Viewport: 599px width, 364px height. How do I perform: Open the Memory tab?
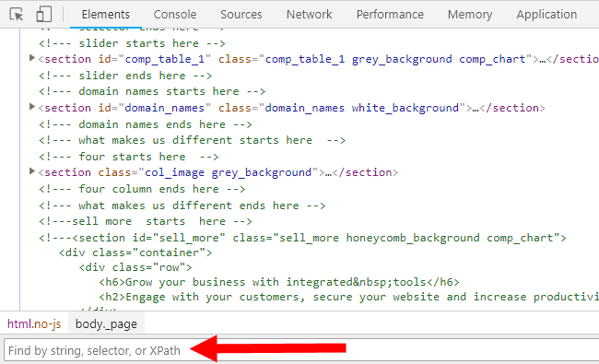470,15
